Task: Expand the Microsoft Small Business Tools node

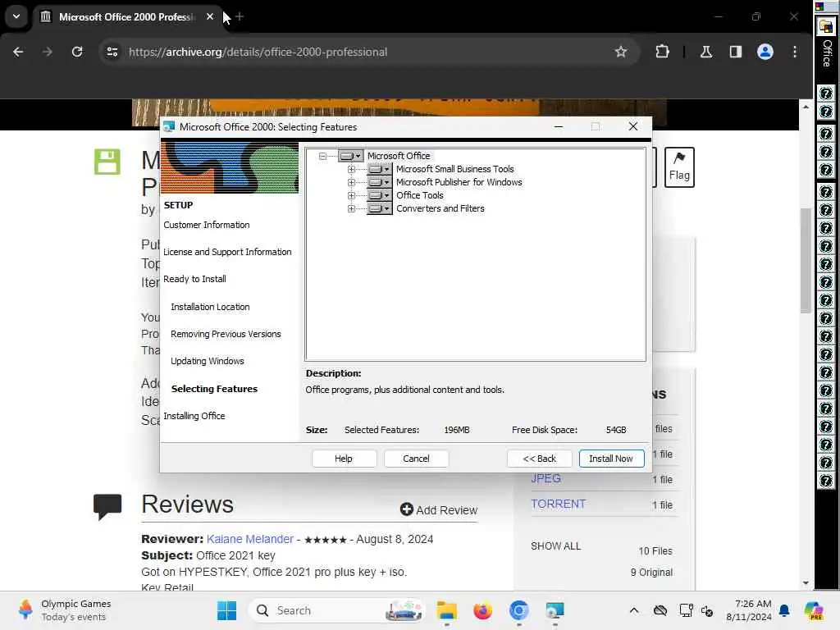Action: (x=351, y=169)
